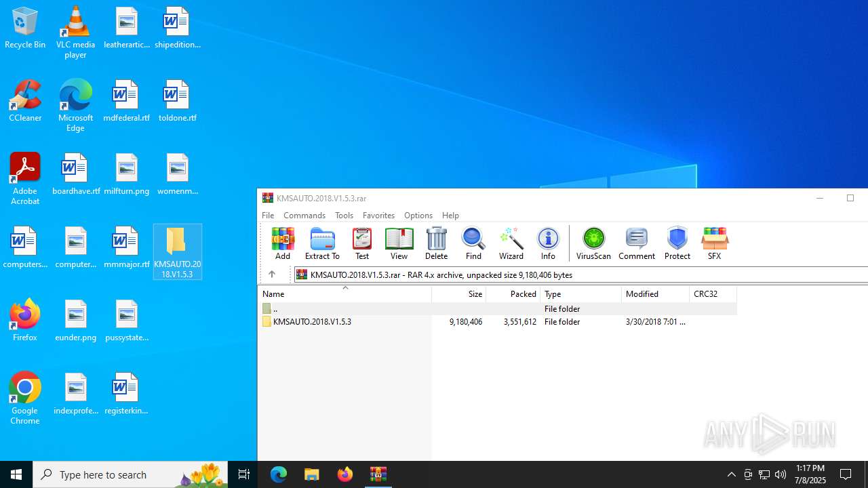Go up one folder level arrow
Viewport: 868px width, 488px height.
272,274
